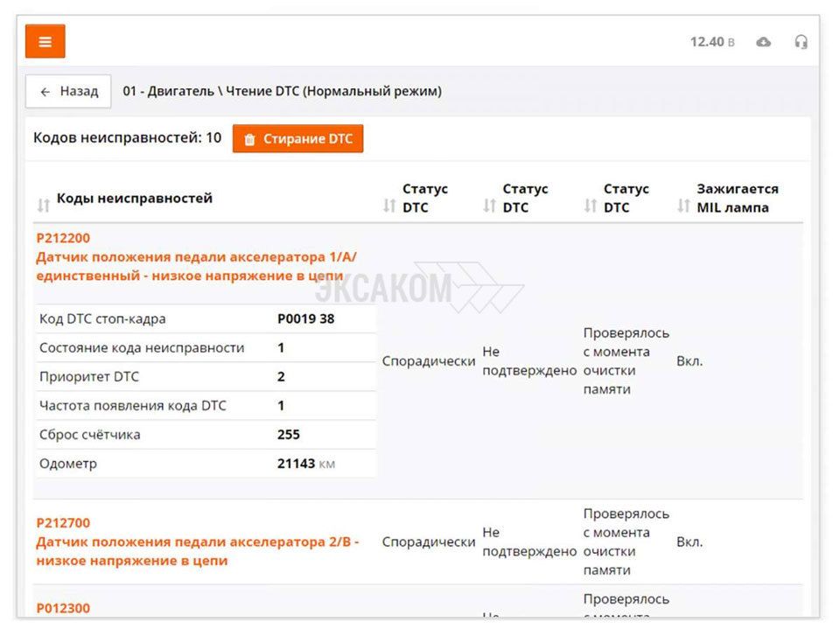Open the orange hamburger menu
This screenshot has width=840, height=629.
coord(45,41)
